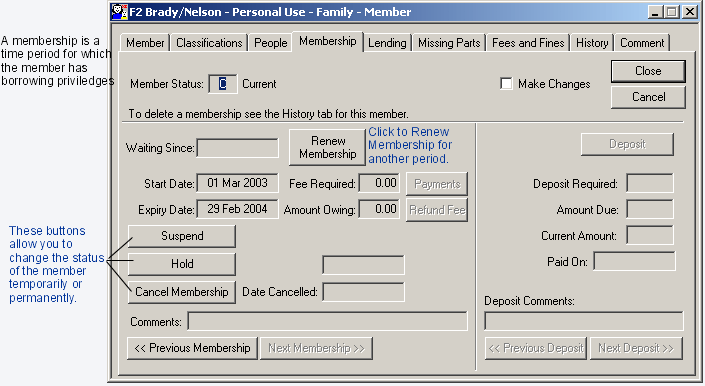Click the Fee Required field
705x386 pixels.
pos(379,183)
